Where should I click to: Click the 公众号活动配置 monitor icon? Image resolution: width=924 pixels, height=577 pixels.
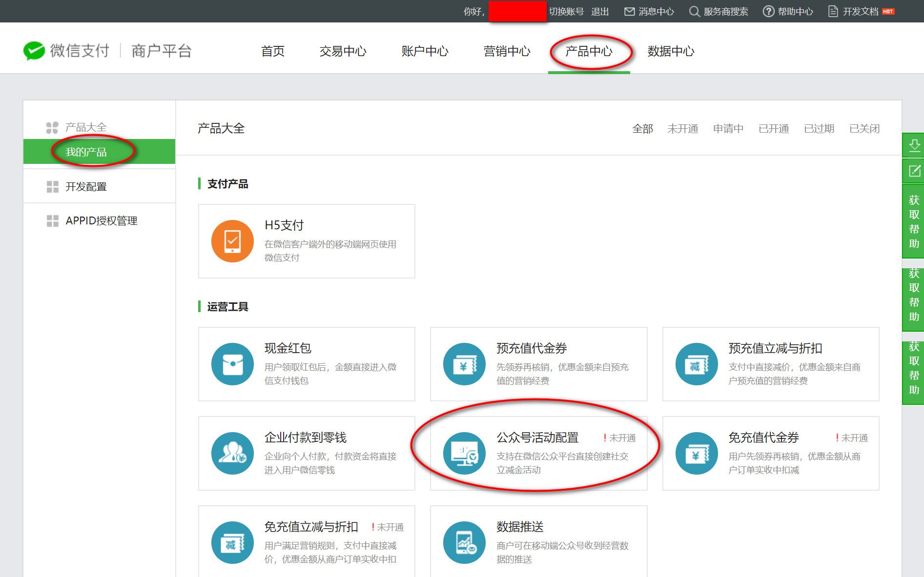point(464,453)
